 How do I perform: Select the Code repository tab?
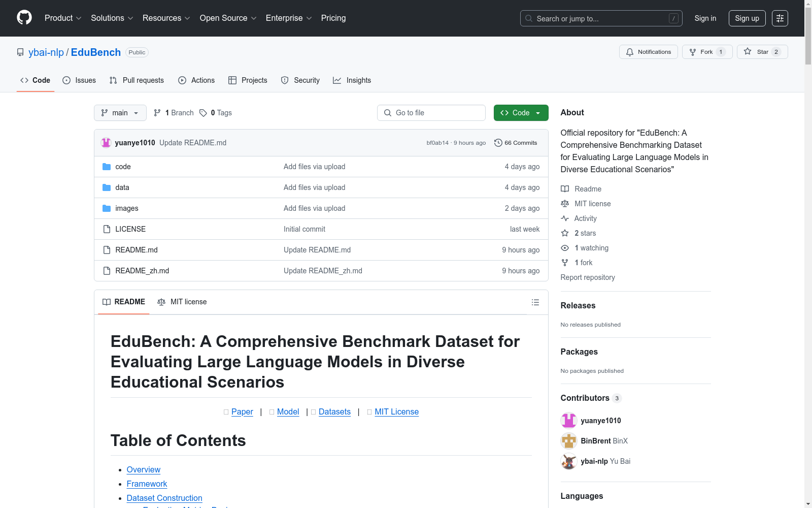pyautogui.click(x=36, y=80)
